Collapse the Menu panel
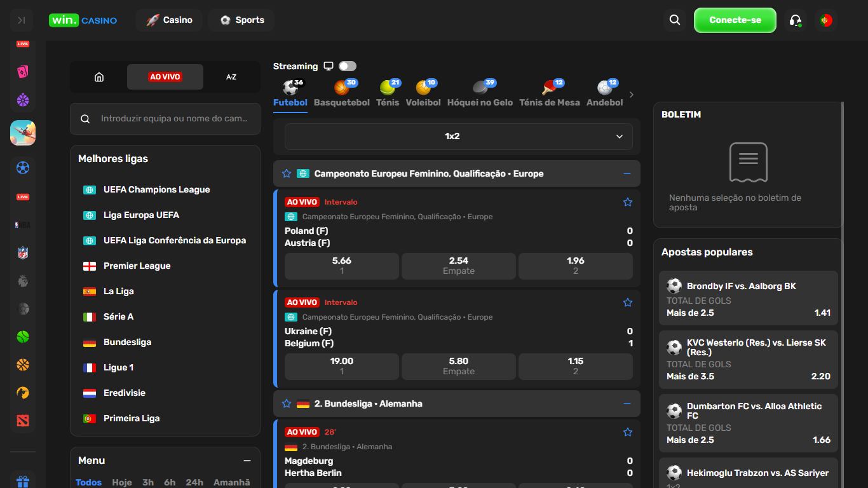This screenshot has width=868, height=488. (x=247, y=461)
